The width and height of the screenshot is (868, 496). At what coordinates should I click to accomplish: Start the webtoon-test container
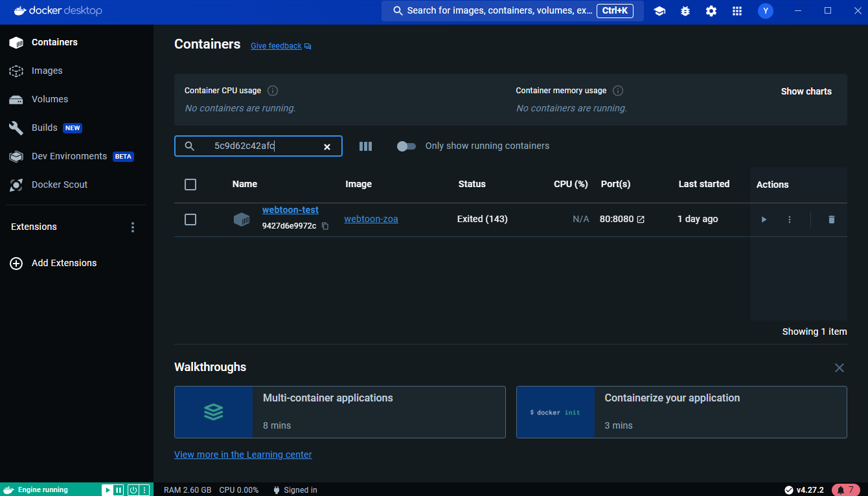pos(764,220)
